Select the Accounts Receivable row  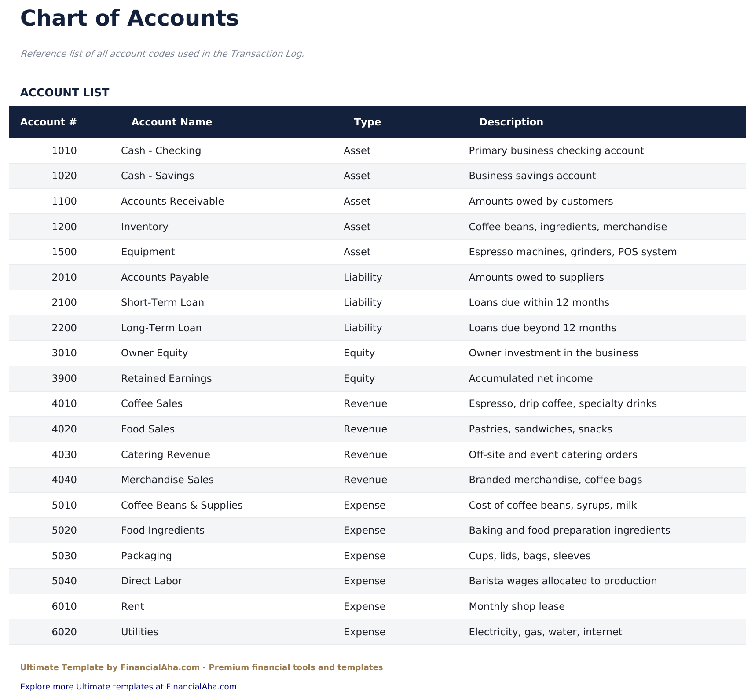click(x=172, y=201)
